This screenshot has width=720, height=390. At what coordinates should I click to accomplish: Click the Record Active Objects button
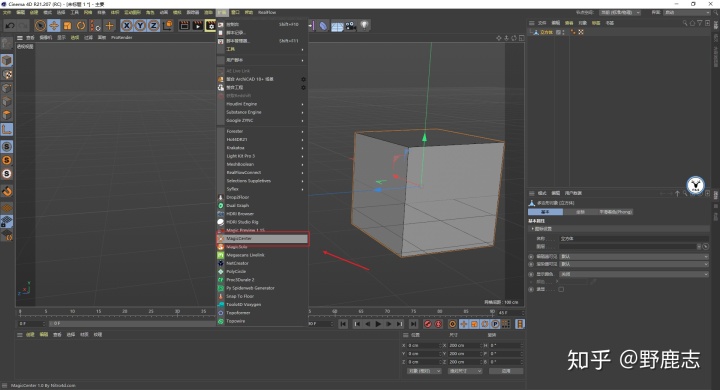coord(428,324)
